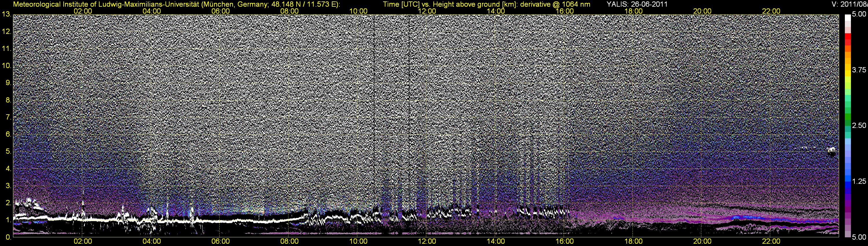Click the 9 km height axis label

pos(8,83)
